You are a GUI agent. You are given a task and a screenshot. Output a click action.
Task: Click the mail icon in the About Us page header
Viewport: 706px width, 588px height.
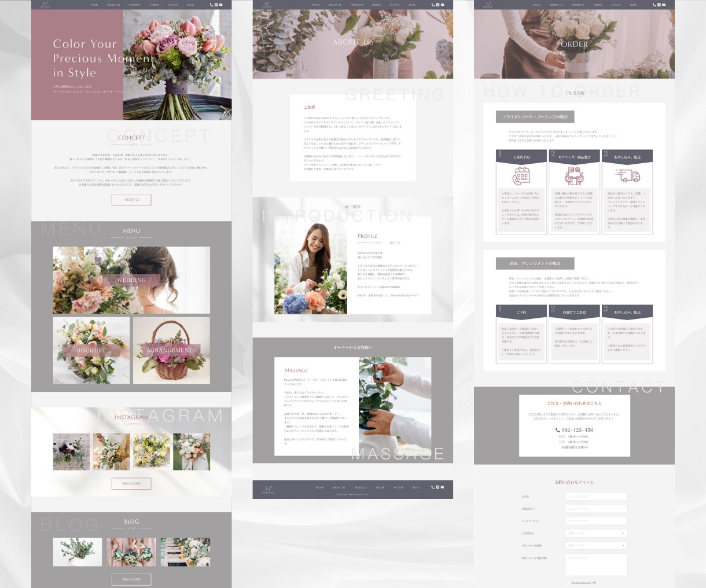click(x=442, y=5)
